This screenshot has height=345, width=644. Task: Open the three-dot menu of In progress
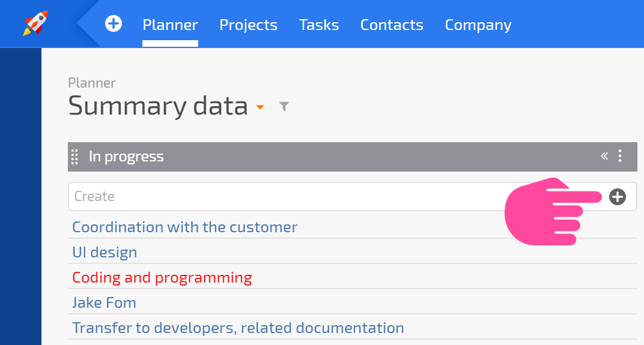(620, 156)
